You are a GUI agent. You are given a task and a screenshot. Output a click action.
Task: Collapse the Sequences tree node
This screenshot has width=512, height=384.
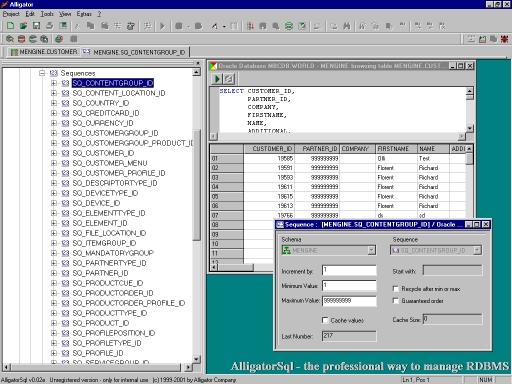click(42, 73)
